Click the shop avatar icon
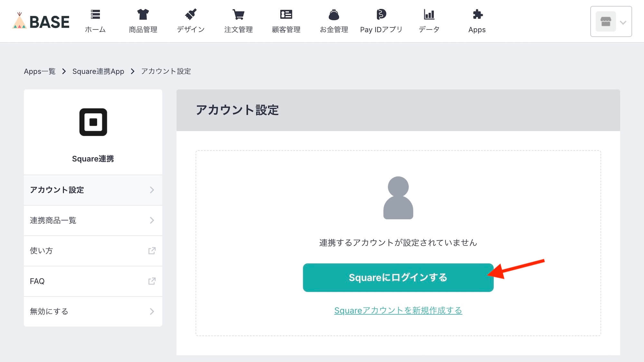644x362 pixels. click(x=606, y=22)
